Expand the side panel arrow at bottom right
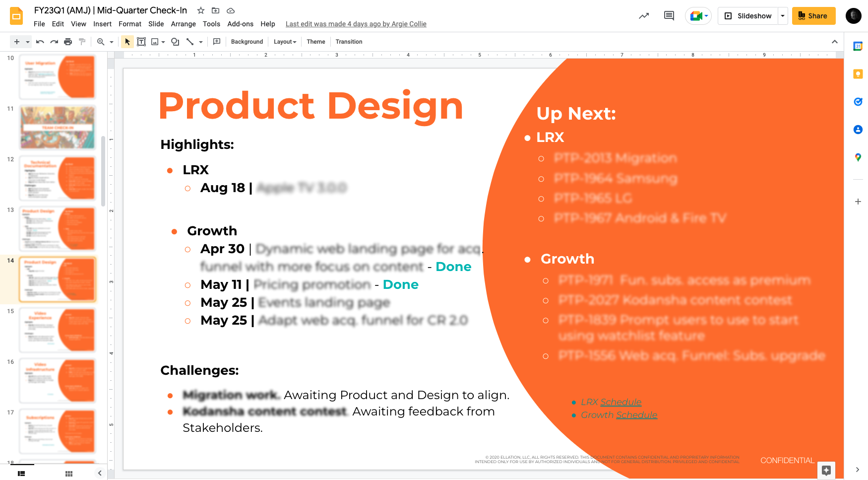868x480 pixels. [x=858, y=470]
